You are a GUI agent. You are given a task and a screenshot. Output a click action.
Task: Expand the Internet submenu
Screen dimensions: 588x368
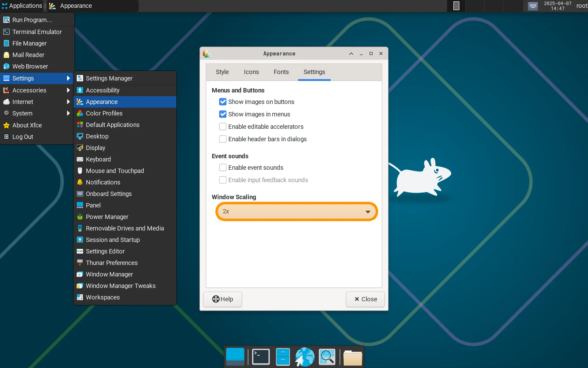click(37, 102)
